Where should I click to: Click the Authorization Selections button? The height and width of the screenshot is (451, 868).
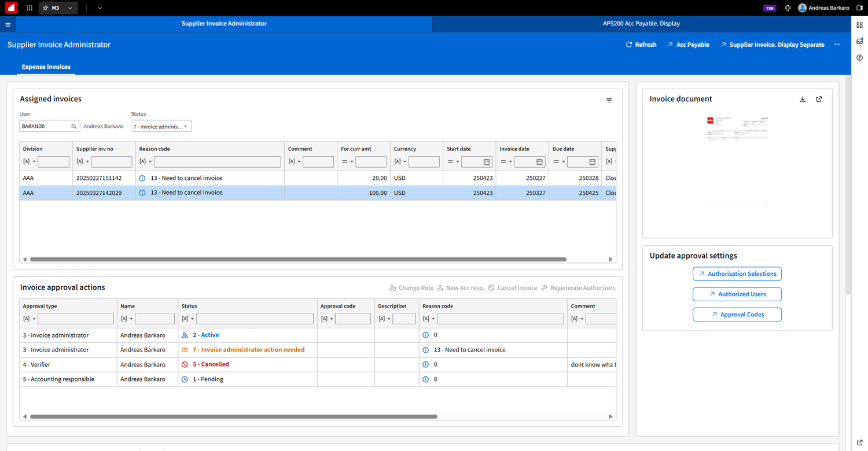click(x=737, y=273)
